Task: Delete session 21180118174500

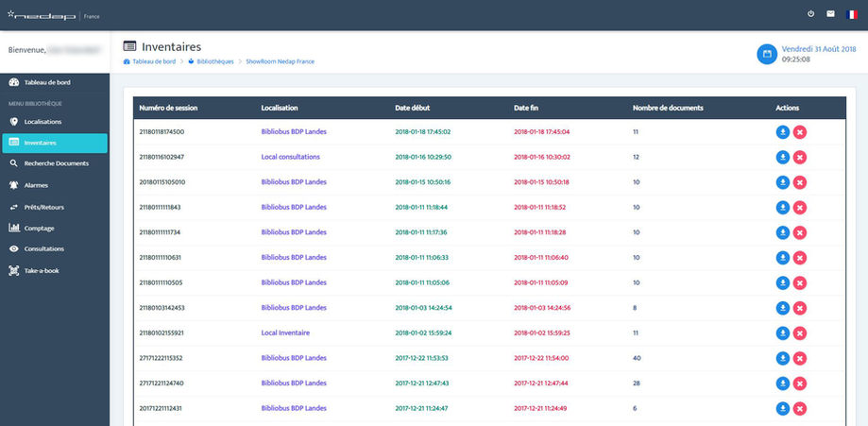Action: point(799,132)
